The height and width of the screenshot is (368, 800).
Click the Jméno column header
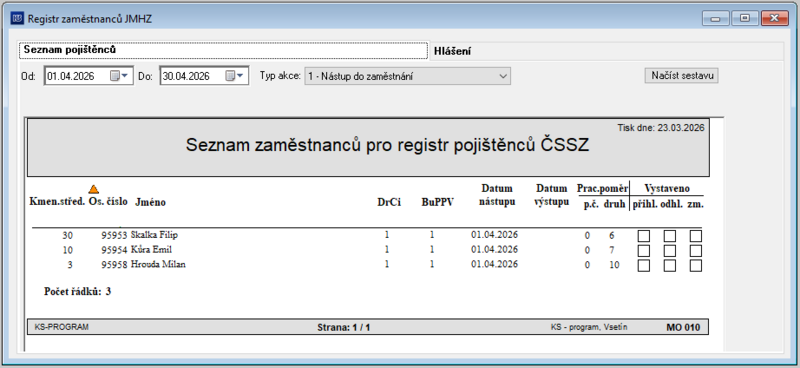click(x=151, y=203)
